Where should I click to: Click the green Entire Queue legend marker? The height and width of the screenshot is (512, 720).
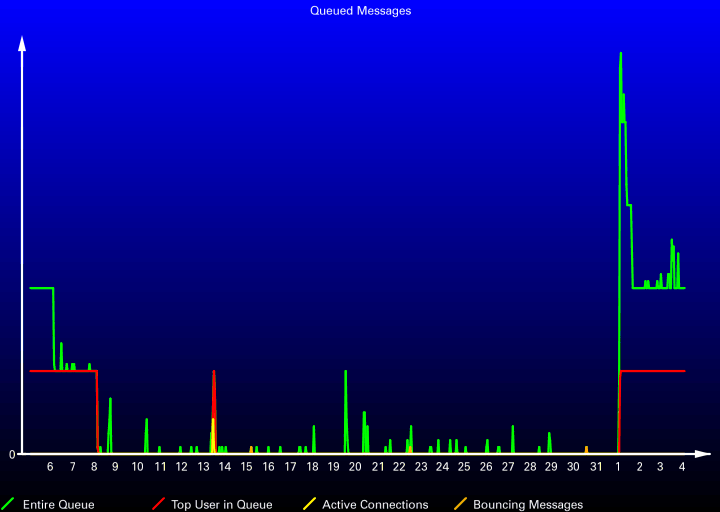[x=9, y=503]
